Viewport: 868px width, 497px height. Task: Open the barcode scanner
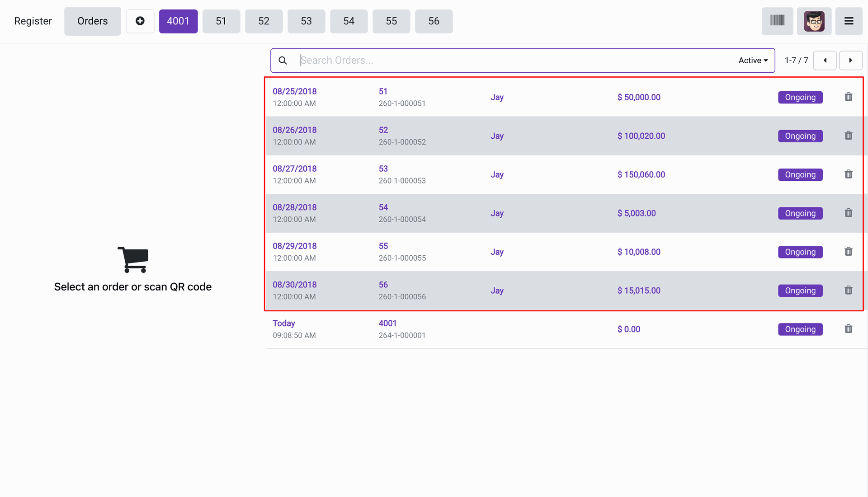pyautogui.click(x=777, y=21)
